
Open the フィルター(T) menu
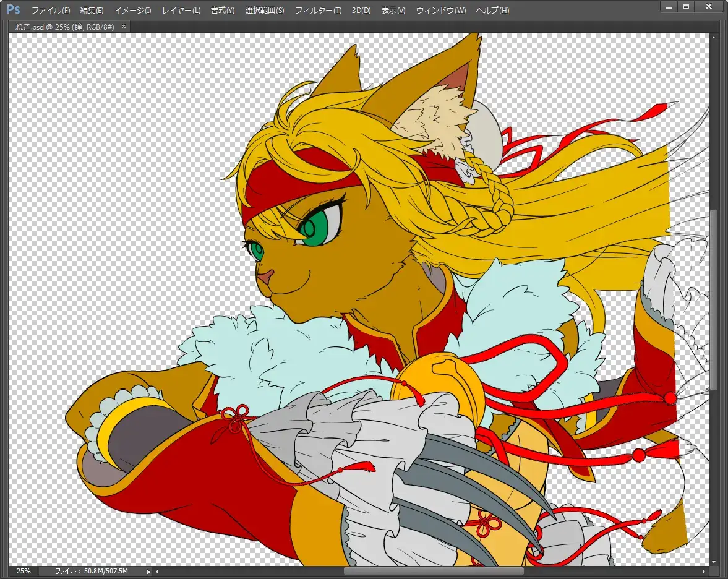[x=318, y=11]
